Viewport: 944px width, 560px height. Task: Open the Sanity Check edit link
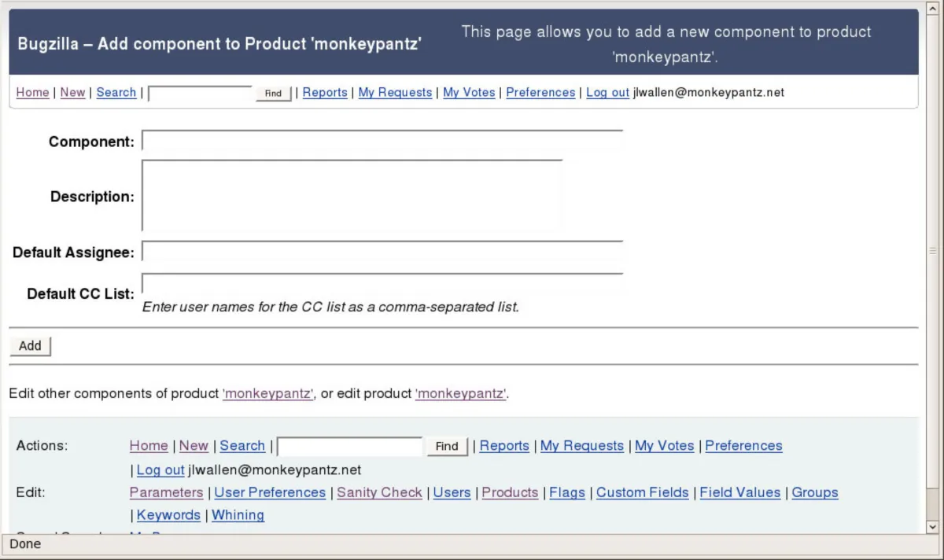click(x=379, y=492)
